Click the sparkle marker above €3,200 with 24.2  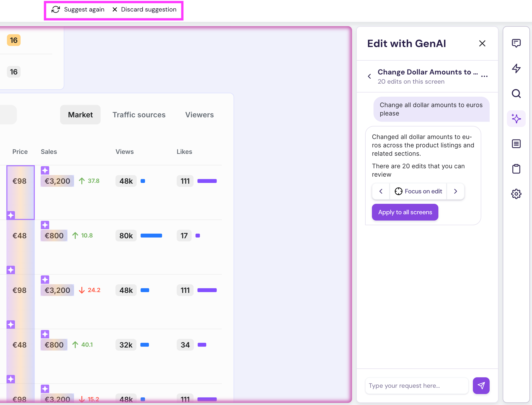tap(45, 280)
